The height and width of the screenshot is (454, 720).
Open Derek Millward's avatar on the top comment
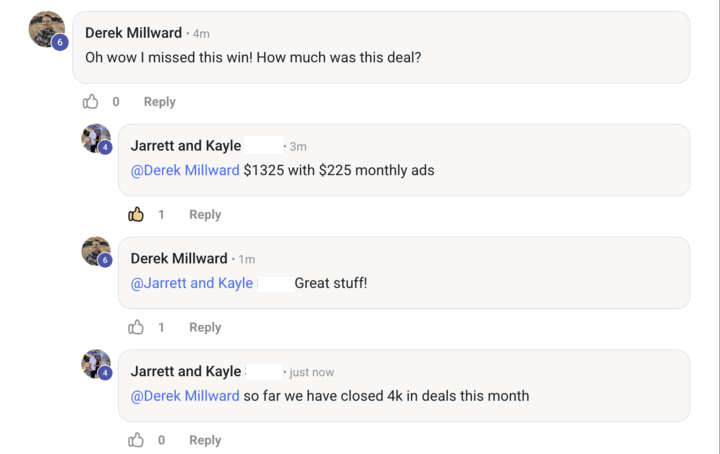click(46, 29)
